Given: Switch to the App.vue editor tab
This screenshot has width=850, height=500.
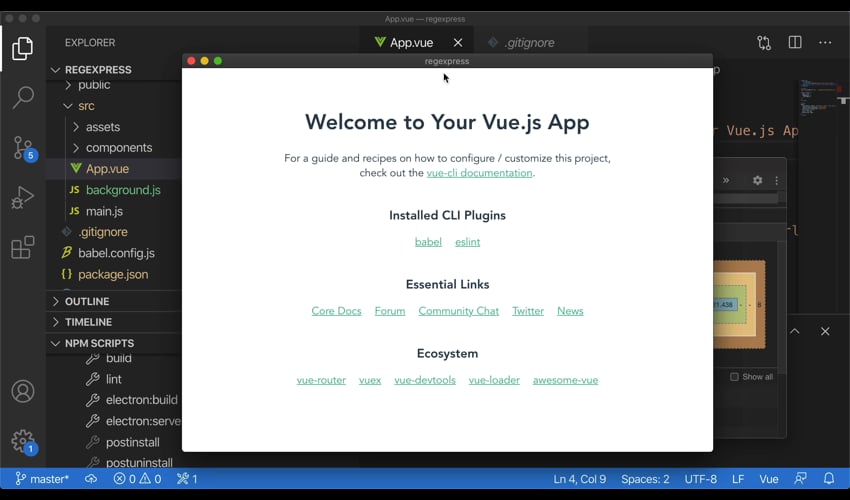Looking at the screenshot, I should (x=410, y=42).
